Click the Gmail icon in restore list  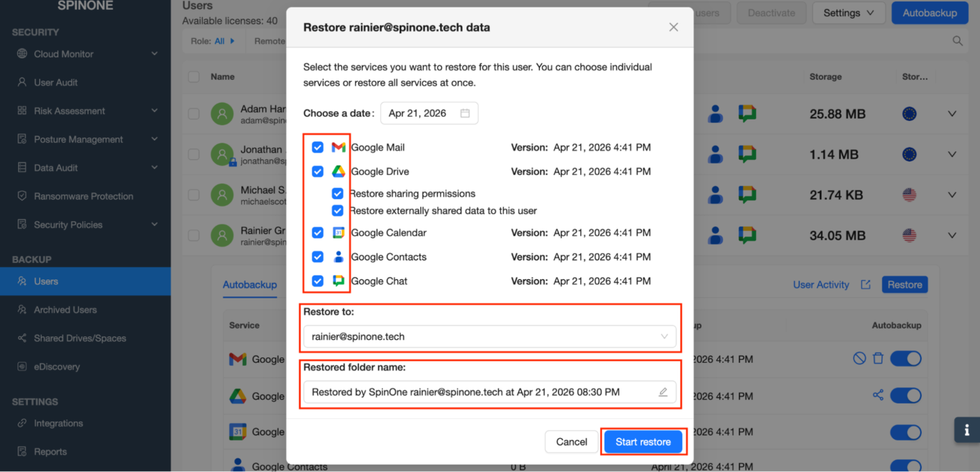[x=338, y=148]
